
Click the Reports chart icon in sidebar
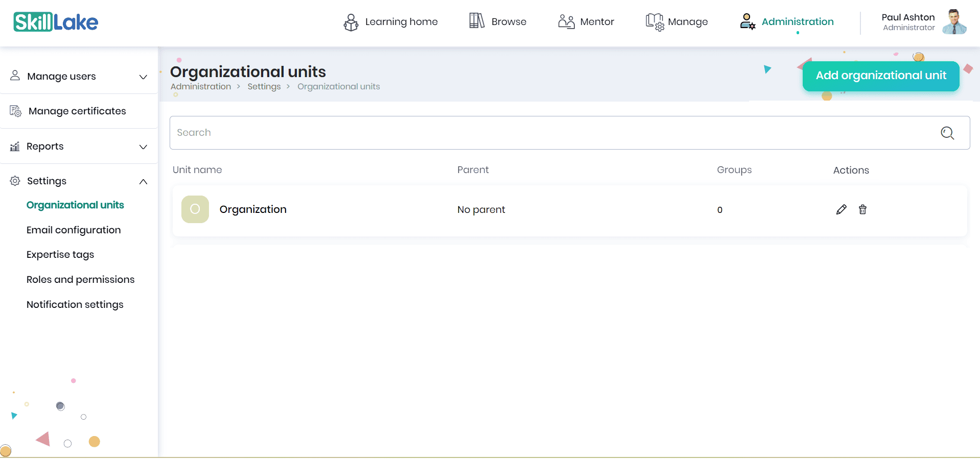(x=15, y=147)
